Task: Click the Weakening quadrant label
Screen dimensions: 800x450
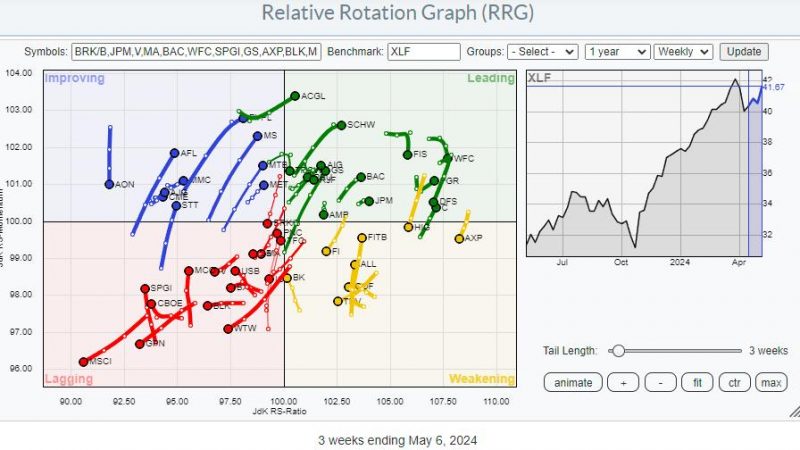Action: pyautogui.click(x=482, y=379)
